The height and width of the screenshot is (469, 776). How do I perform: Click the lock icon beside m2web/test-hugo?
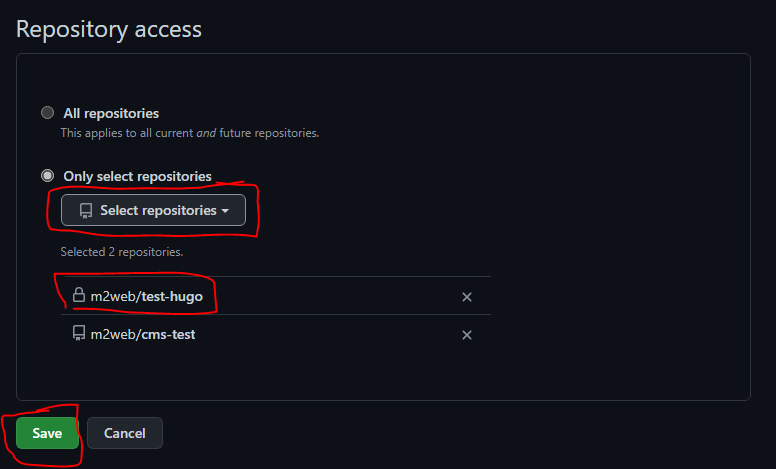point(79,295)
